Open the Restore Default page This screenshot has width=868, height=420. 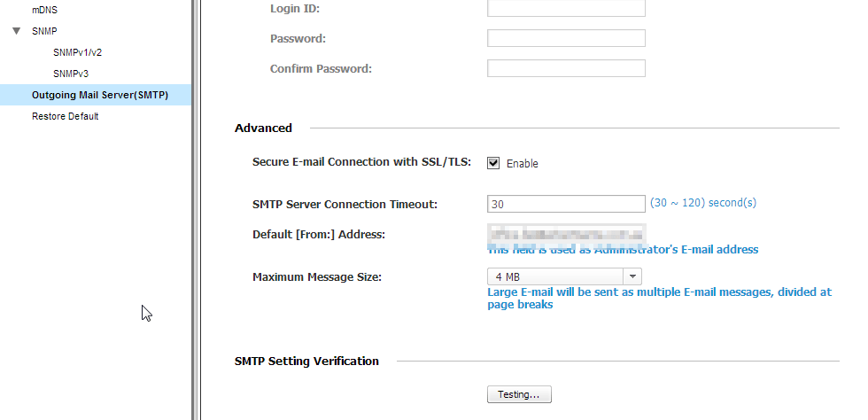click(65, 116)
